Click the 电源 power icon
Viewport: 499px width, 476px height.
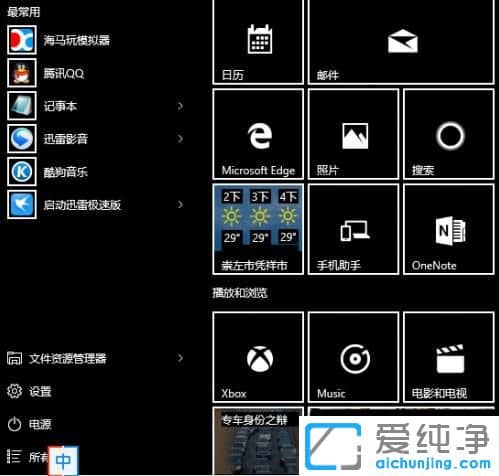(14, 424)
